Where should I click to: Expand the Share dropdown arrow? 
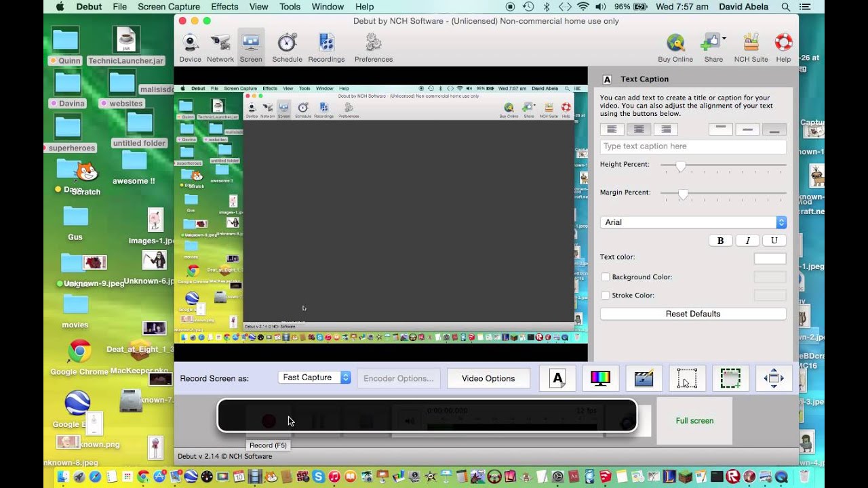point(724,39)
